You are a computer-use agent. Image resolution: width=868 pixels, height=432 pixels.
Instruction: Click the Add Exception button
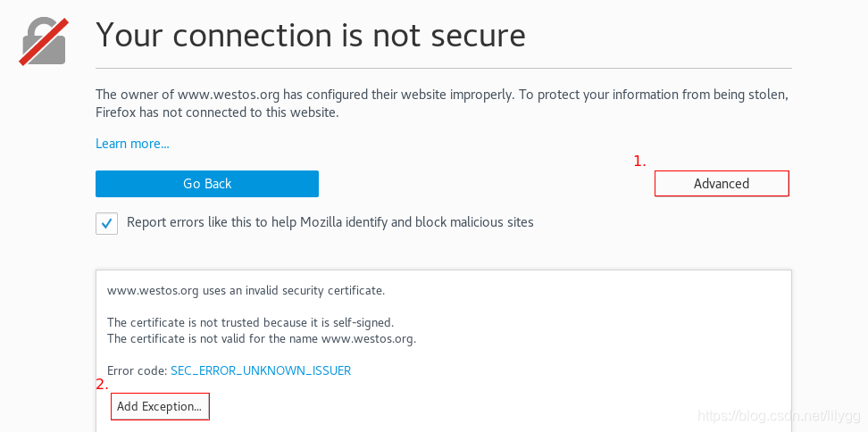(160, 407)
